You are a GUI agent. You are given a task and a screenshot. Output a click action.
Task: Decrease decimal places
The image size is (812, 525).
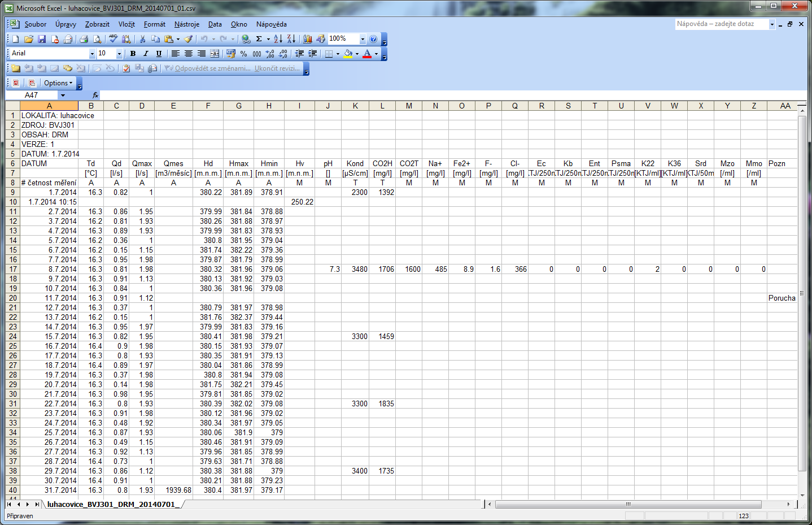click(283, 54)
